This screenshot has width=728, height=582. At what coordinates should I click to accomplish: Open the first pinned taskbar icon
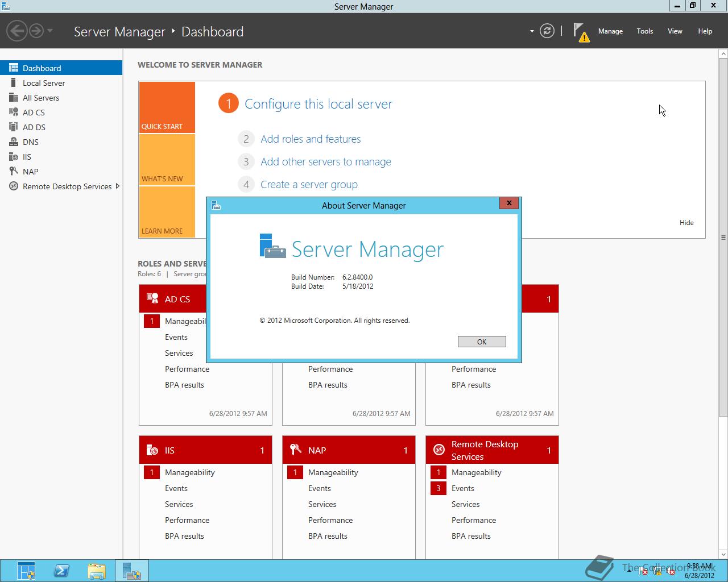[26, 571]
